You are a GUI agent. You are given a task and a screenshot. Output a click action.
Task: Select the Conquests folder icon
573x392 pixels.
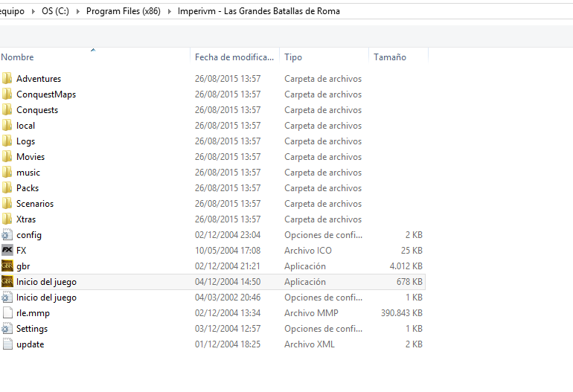point(7,109)
